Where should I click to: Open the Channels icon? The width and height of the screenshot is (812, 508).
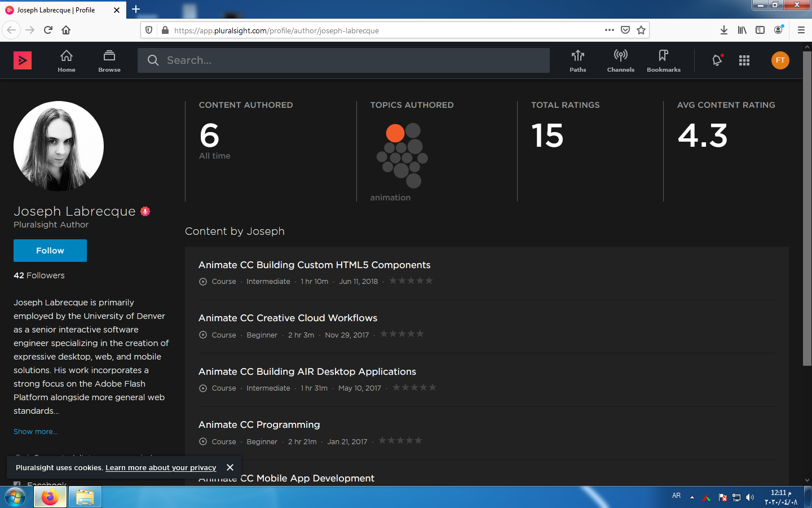[621, 61]
